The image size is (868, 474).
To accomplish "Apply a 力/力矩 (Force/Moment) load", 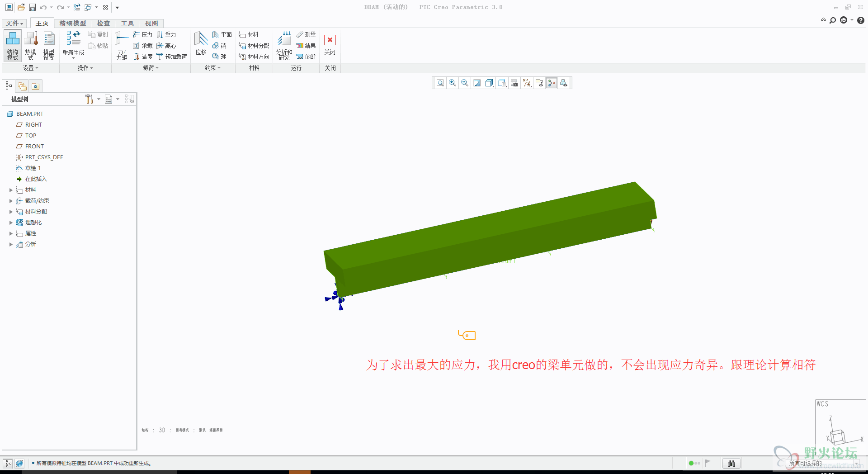I will point(122,45).
